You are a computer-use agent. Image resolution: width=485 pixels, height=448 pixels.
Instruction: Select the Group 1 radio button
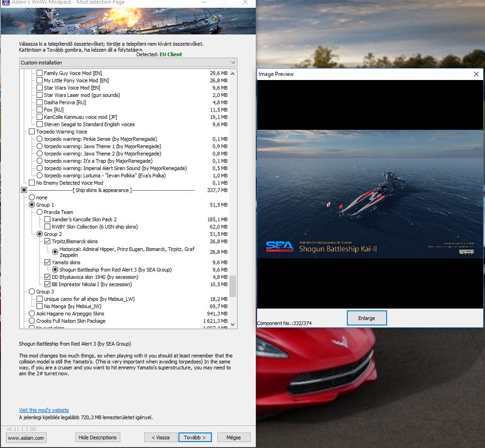[x=32, y=205]
